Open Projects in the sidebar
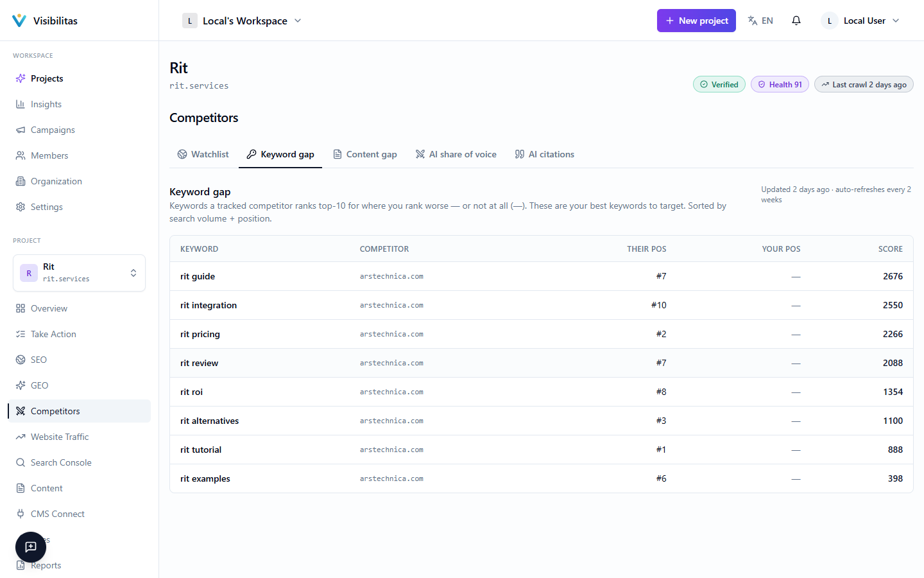 coord(79,78)
